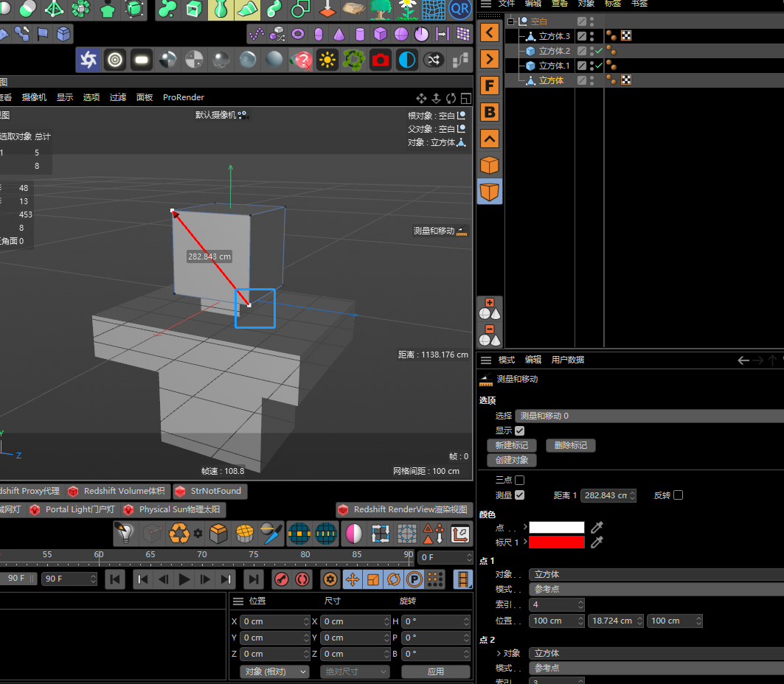Click the film strip icon
784x684 pixels.
point(463,579)
